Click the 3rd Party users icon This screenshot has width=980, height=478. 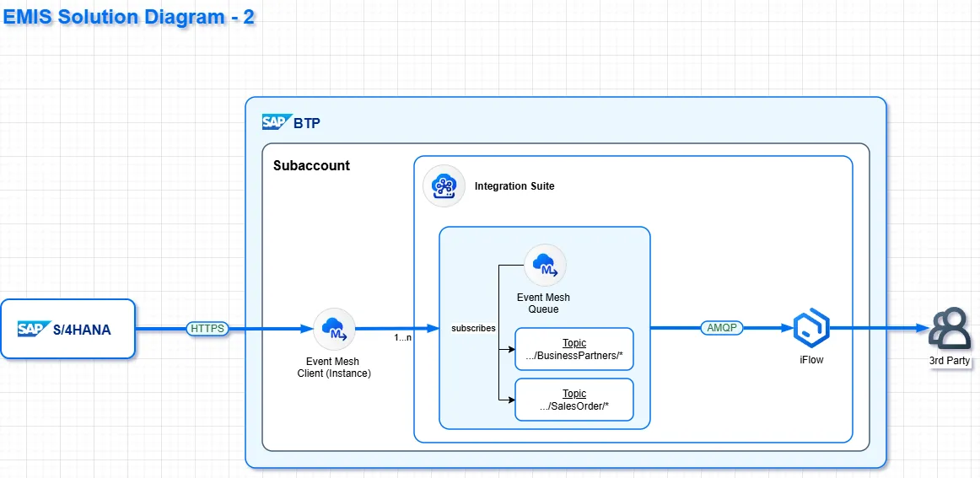[949, 330]
